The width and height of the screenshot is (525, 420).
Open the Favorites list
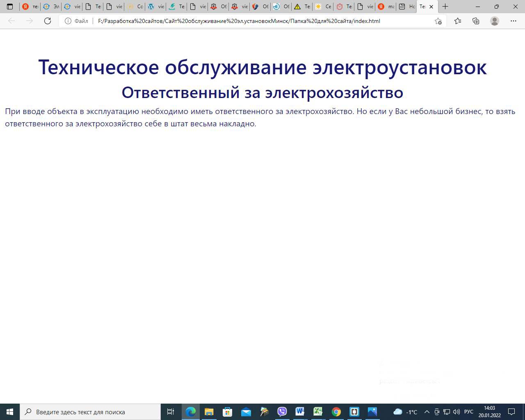coord(458,21)
